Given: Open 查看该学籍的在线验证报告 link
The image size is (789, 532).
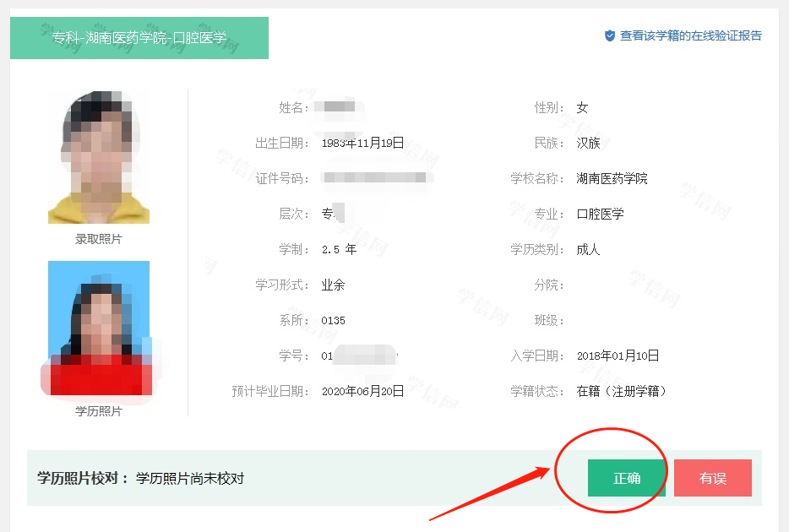Looking at the screenshot, I should 690,35.
